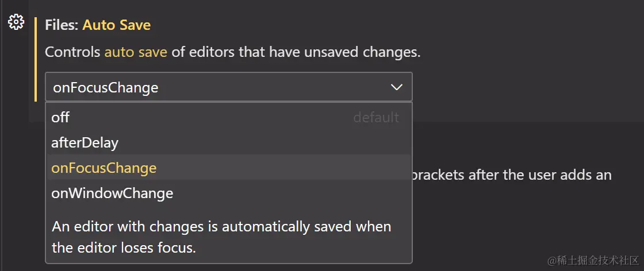Click the Files: category prefix of the title

tap(62, 25)
